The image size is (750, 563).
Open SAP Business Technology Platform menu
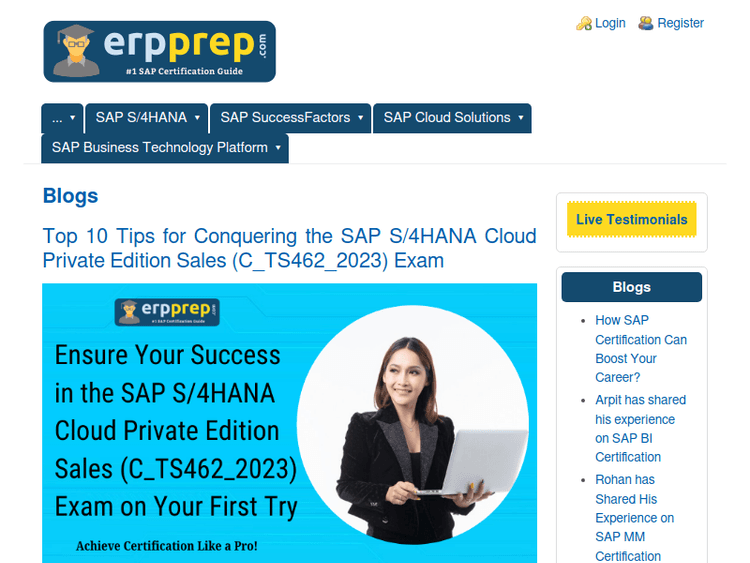point(165,148)
